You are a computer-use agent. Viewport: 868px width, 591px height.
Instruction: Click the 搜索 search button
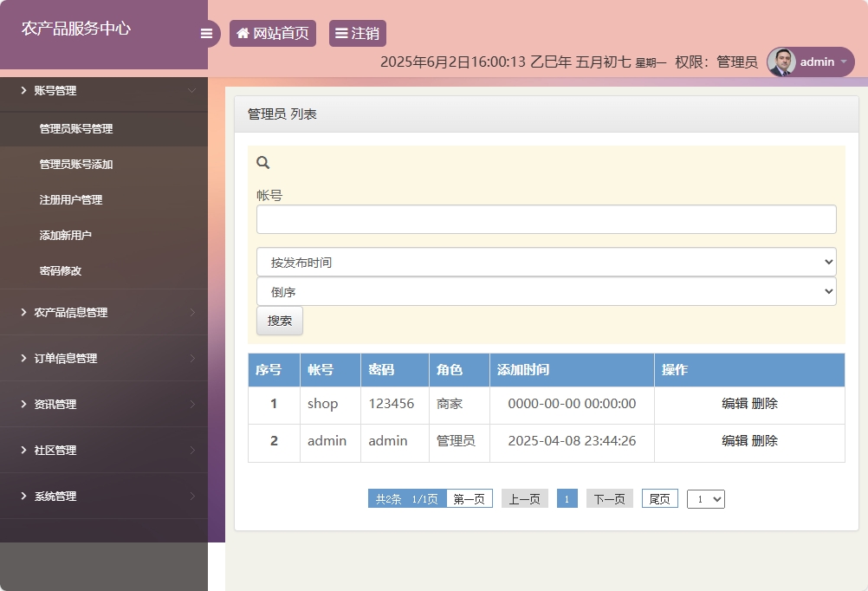point(280,321)
